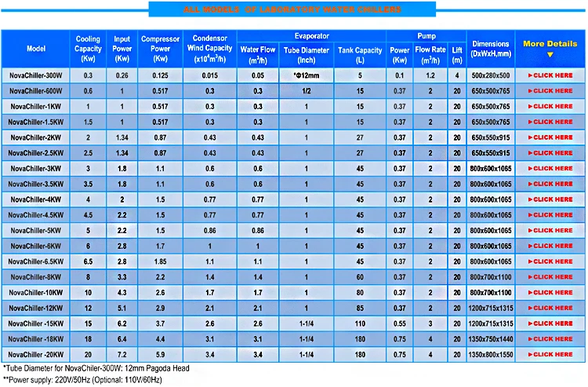Open CLICK HERE link for NovaChiller-3.5KW

pyautogui.click(x=550, y=184)
